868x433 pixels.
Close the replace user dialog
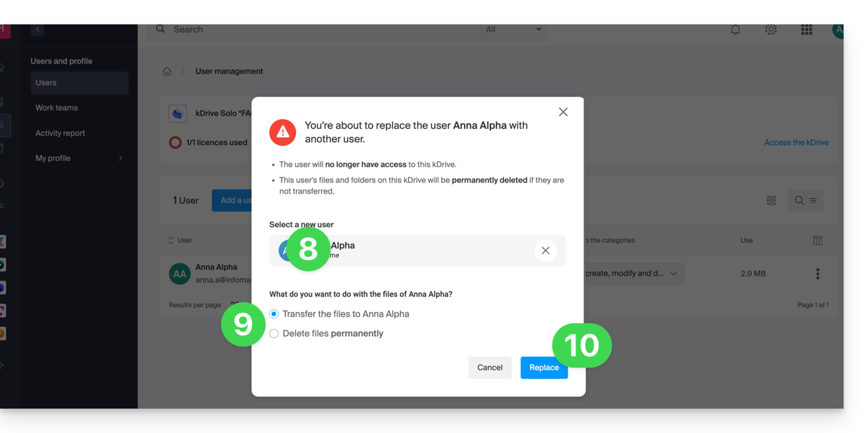(563, 112)
